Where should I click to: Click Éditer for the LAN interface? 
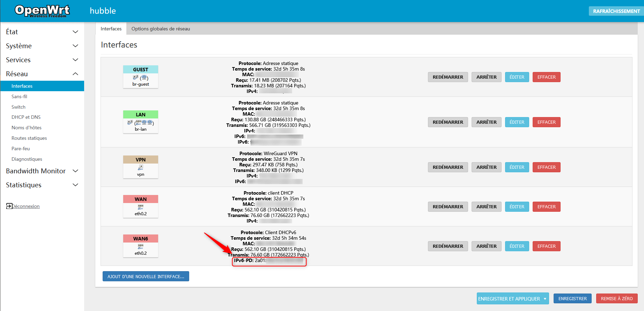click(x=517, y=122)
